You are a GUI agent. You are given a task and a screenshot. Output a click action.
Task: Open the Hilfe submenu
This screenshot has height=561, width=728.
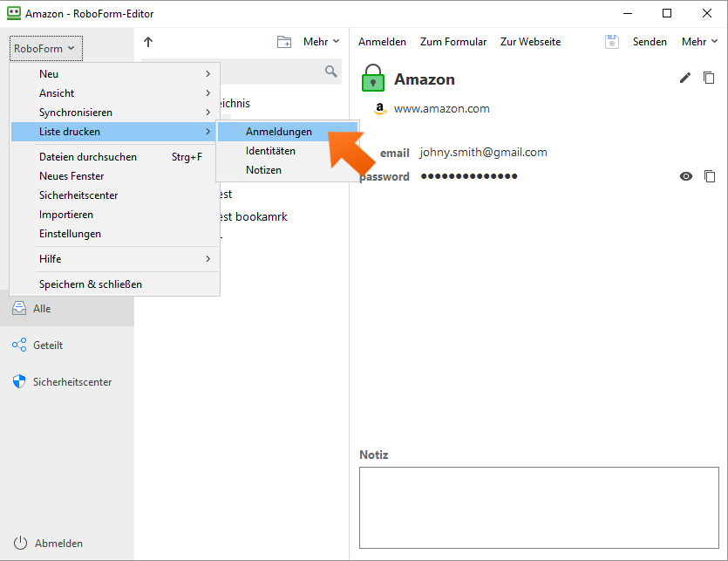click(115, 259)
